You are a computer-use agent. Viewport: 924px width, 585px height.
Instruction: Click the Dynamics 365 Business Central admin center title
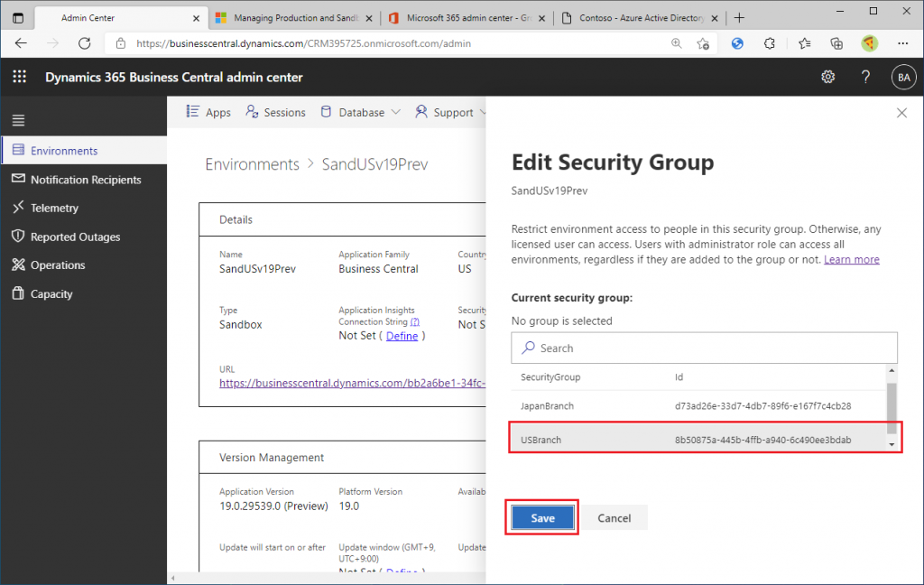174,78
